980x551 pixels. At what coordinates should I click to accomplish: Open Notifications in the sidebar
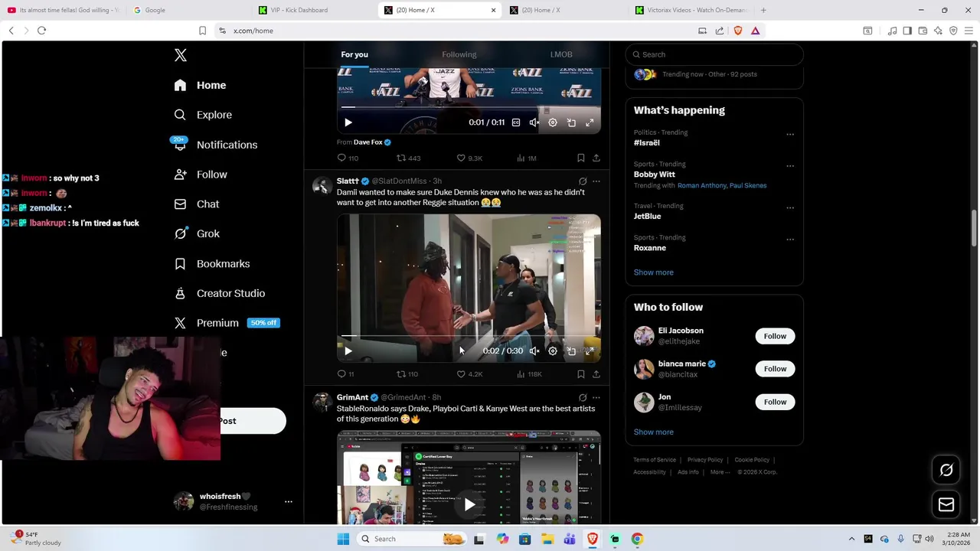[x=215, y=145]
